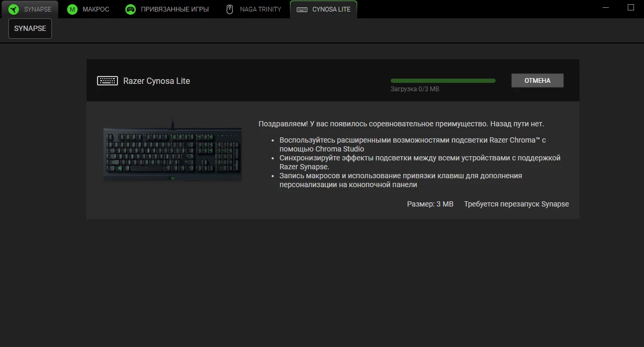The height and width of the screenshot is (347, 644).
Task: Click the mouse icon for Naga Trinity
Action: [230, 9]
